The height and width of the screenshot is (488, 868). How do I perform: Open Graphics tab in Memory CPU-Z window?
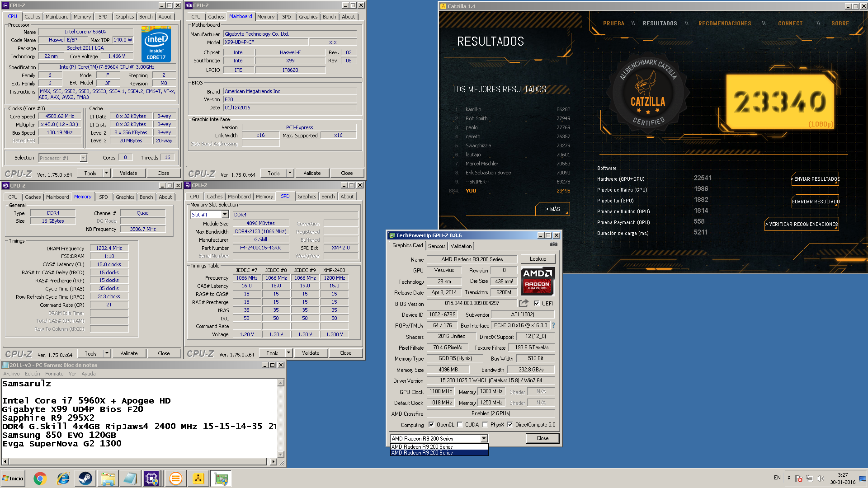coord(125,197)
